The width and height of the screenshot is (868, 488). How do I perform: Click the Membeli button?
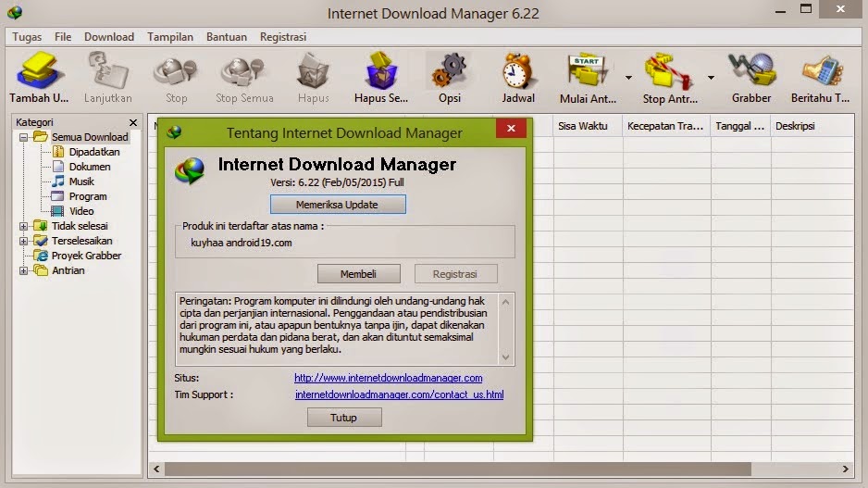359,274
